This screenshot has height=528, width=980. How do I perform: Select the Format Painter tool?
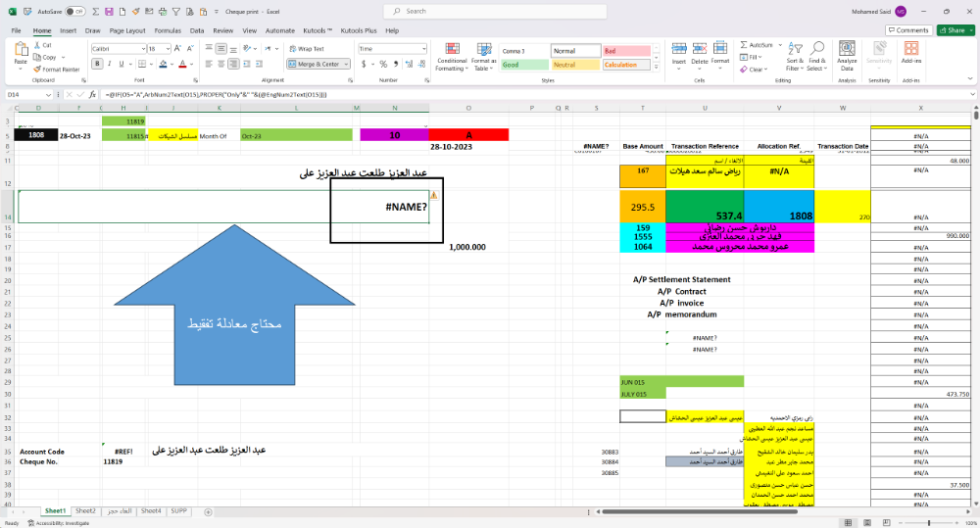click(x=57, y=70)
